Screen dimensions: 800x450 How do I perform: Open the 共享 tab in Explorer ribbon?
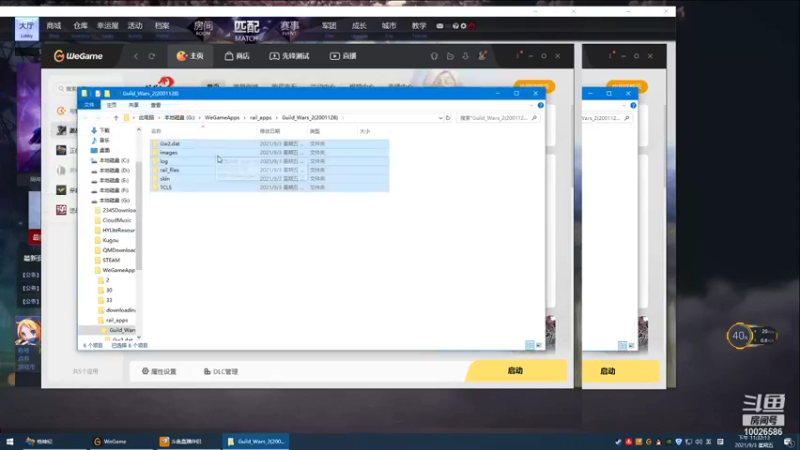tap(133, 105)
